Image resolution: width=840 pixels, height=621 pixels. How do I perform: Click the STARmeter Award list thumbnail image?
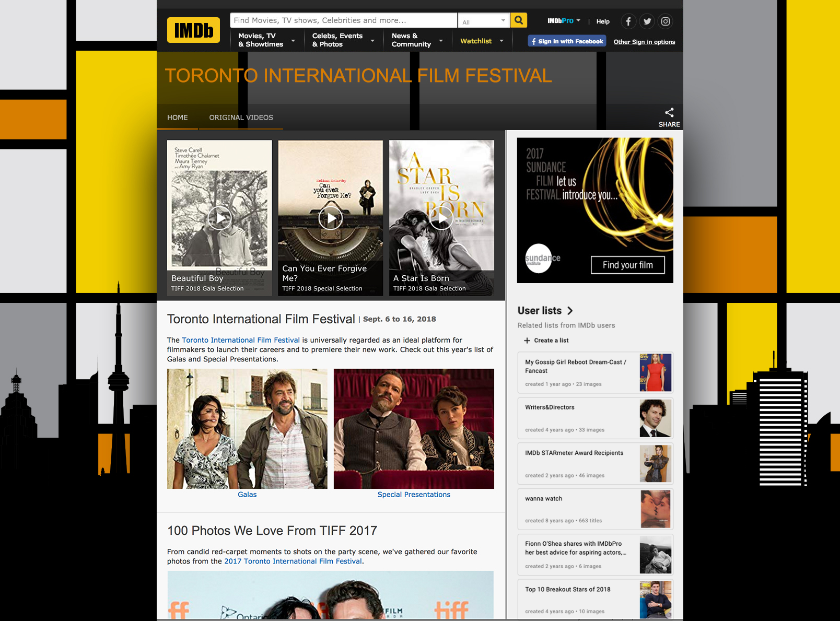656,464
